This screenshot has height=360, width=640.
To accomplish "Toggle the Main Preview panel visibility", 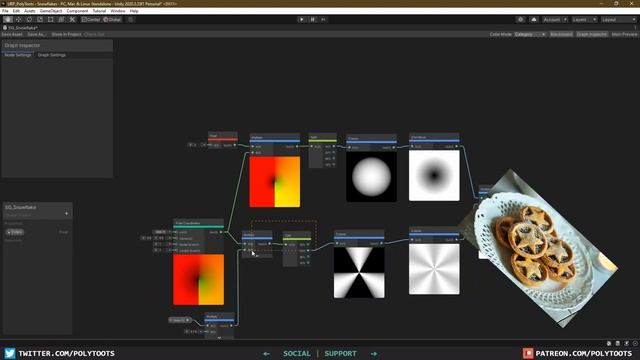I will tap(624, 34).
